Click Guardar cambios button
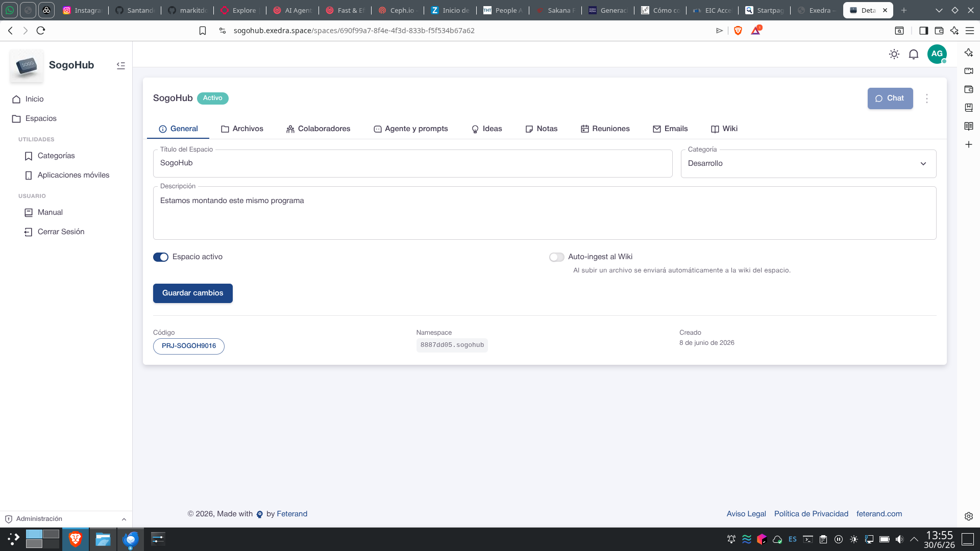 [193, 293]
